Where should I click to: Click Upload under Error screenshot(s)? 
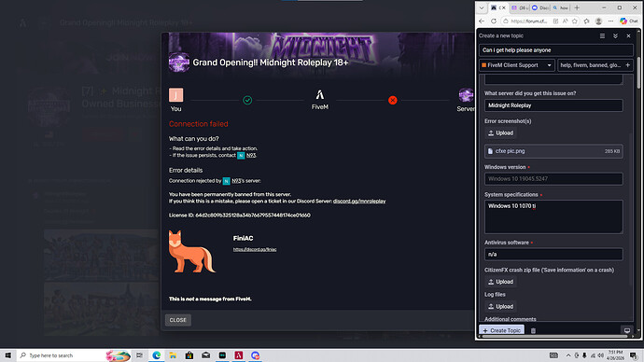(500, 133)
